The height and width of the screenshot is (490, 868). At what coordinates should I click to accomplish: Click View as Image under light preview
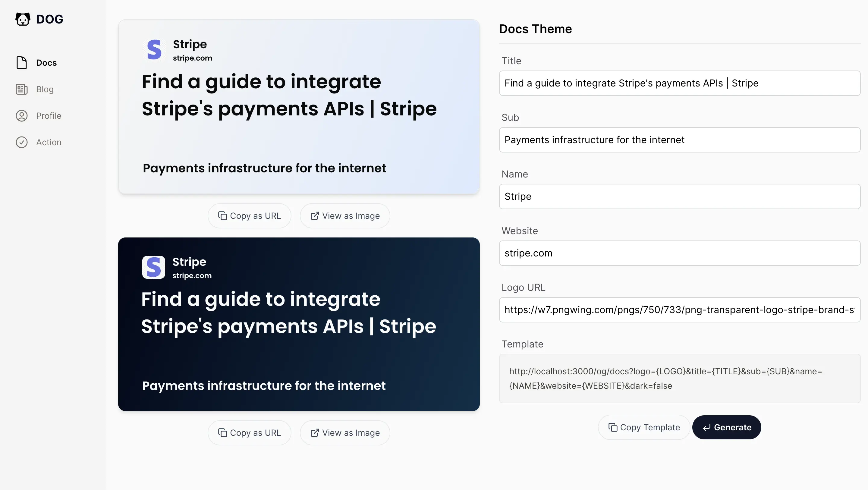point(345,216)
